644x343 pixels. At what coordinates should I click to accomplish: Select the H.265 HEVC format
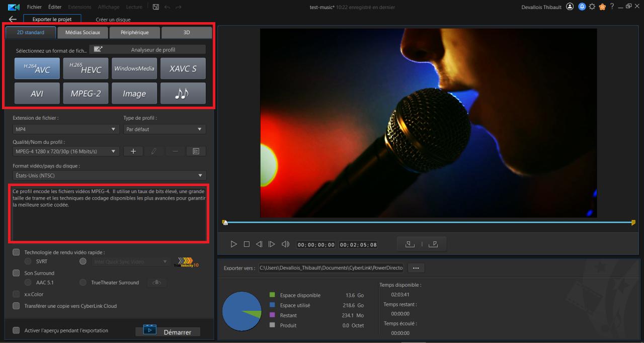pos(86,68)
